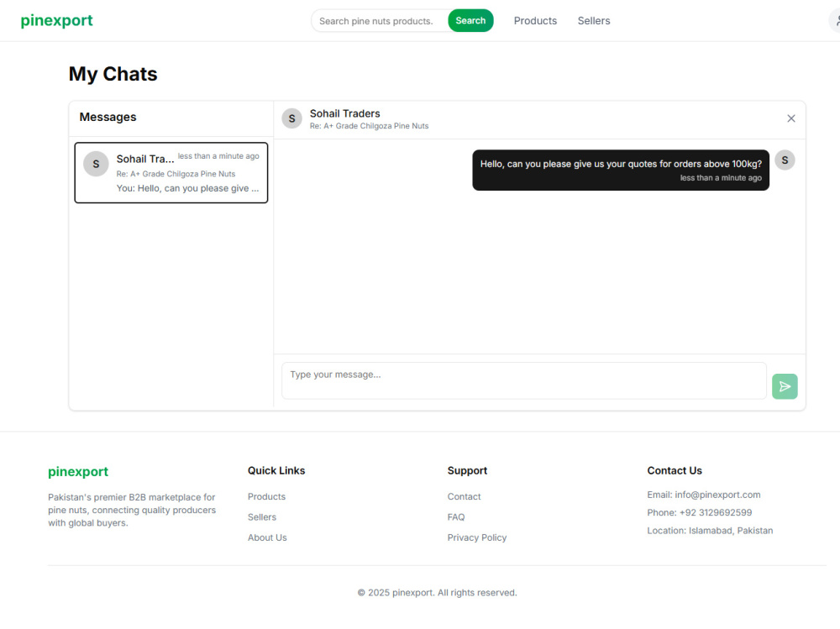
Task: Click 'less than a minute ago' in conversation card
Action: [x=218, y=156]
